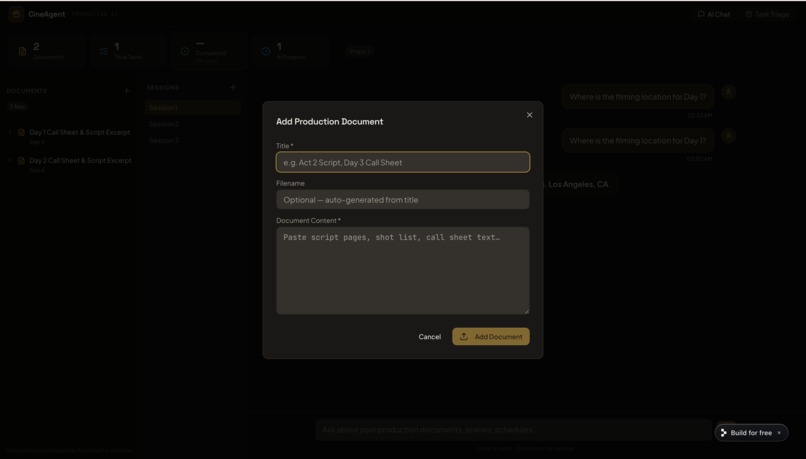Click the Day 1 Call Sheet file icon
The height and width of the screenshot is (459, 806).
(21, 132)
